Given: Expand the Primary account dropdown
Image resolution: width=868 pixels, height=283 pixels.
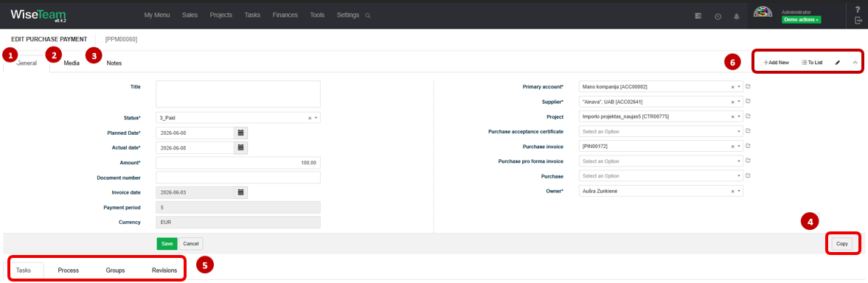Looking at the screenshot, I should pos(738,87).
